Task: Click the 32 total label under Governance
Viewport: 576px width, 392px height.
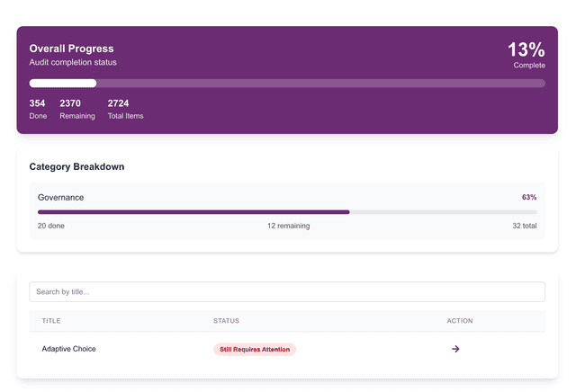Action: click(524, 226)
